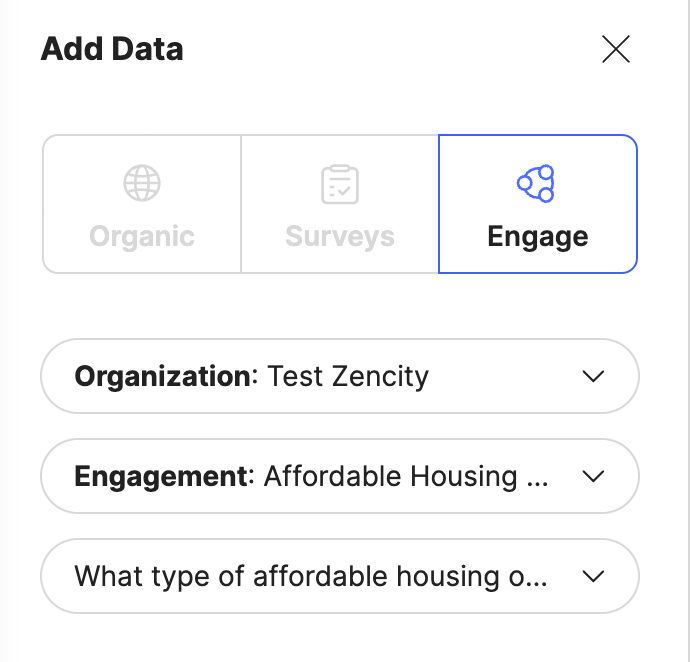Click the Organic label text

142,237
